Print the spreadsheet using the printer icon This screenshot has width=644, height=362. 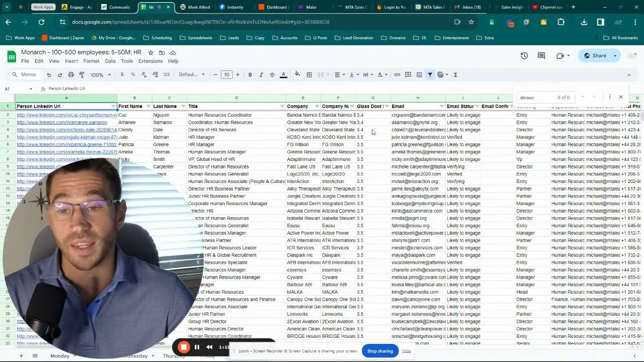71,74
